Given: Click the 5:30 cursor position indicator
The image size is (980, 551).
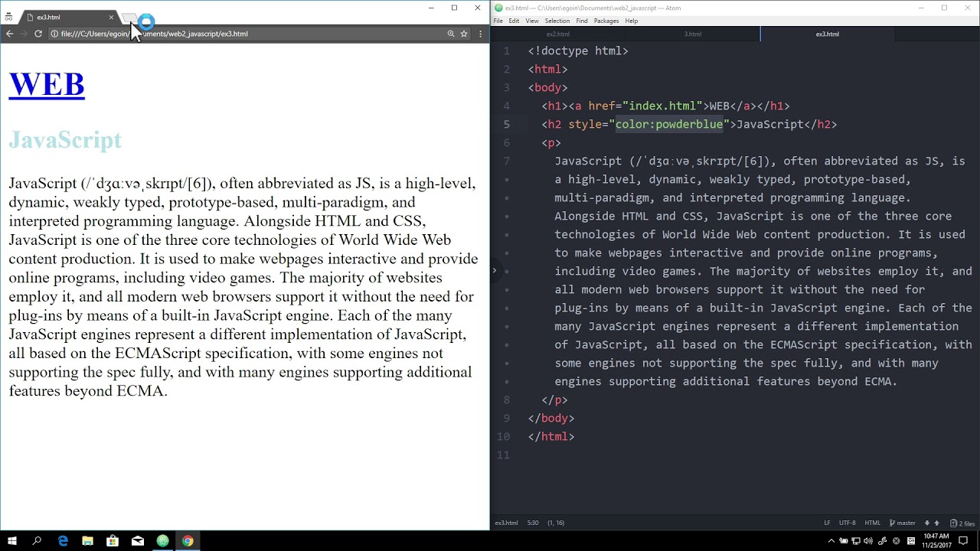Looking at the screenshot, I should pyautogui.click(x=533, y=523).
